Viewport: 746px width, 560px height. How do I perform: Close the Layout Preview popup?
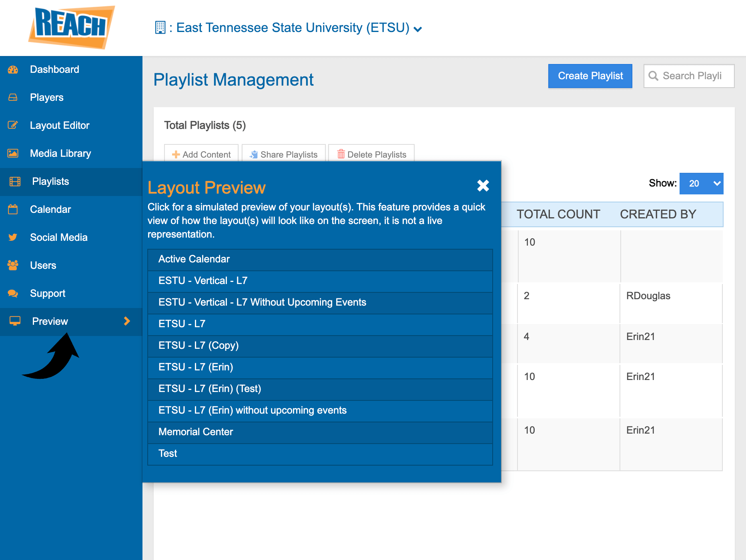tap(483, 186)
